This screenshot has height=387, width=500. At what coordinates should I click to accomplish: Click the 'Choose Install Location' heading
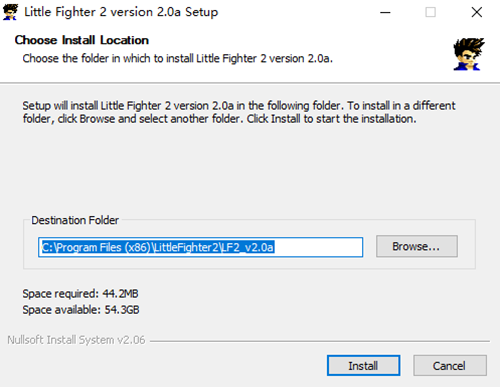click(x=82, y=40)
